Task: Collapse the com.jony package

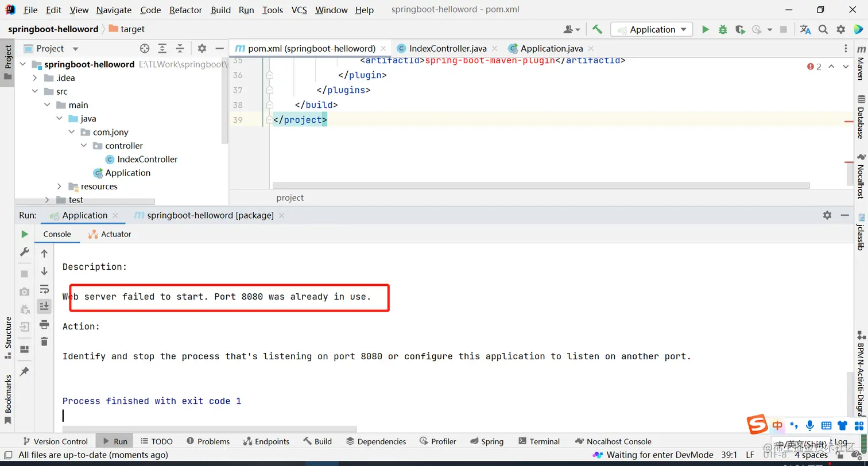Action: coord(71,132)
